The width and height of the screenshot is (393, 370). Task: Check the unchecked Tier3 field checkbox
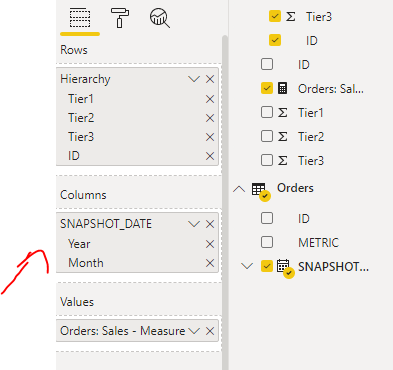(267, 160)
